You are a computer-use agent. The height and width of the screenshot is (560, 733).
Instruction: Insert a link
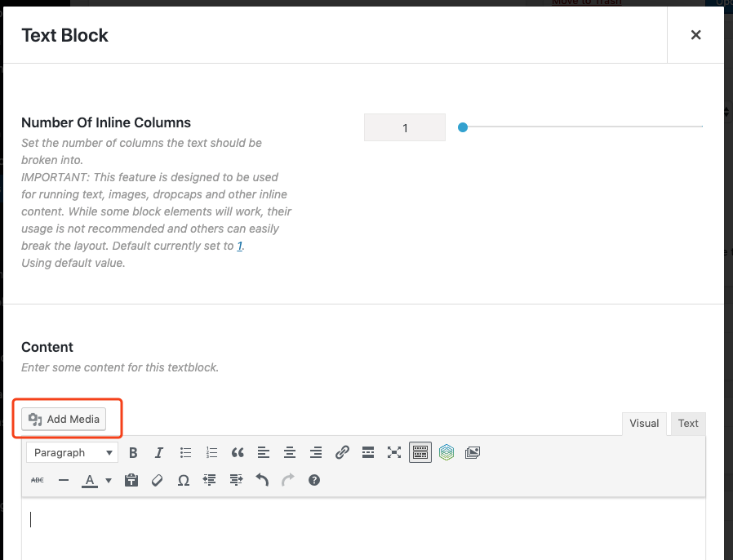click(342, 452)
